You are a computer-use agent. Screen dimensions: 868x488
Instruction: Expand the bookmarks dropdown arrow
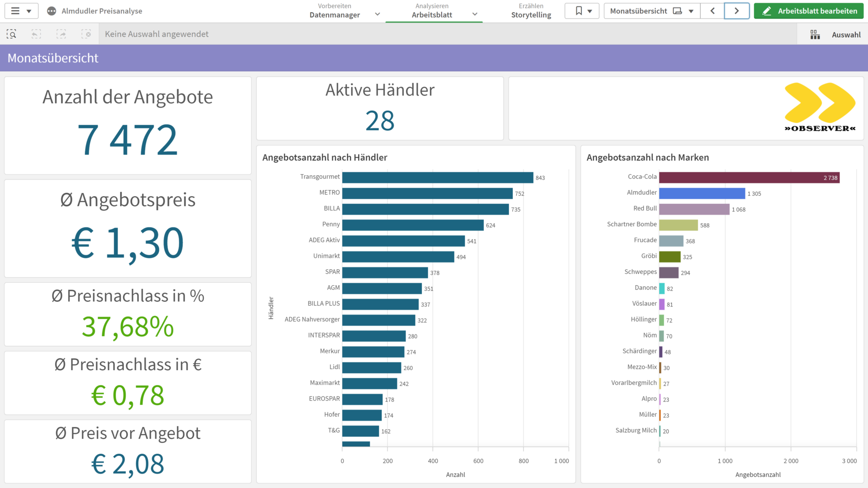(590, 11)
